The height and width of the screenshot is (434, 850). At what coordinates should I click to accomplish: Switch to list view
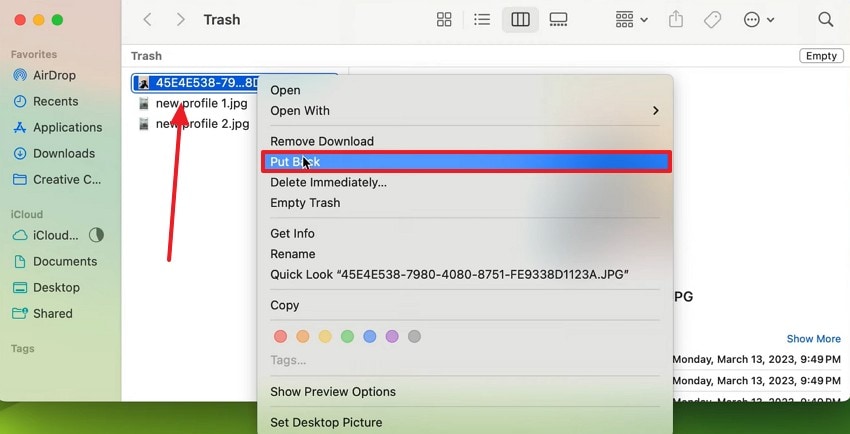pos(482,20)
